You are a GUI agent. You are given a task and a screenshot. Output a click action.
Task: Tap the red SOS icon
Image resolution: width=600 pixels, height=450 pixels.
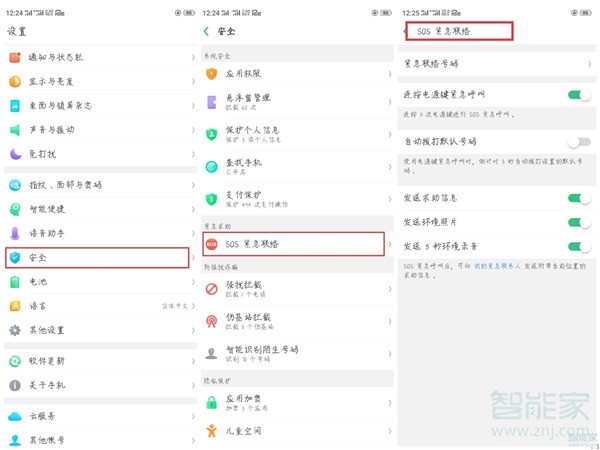coord(212,244)
